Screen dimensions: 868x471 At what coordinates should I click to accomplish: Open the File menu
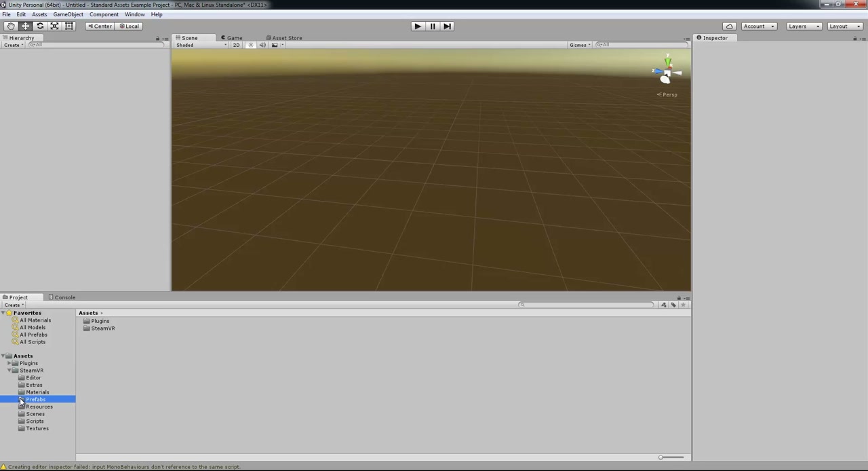point(6,14)
